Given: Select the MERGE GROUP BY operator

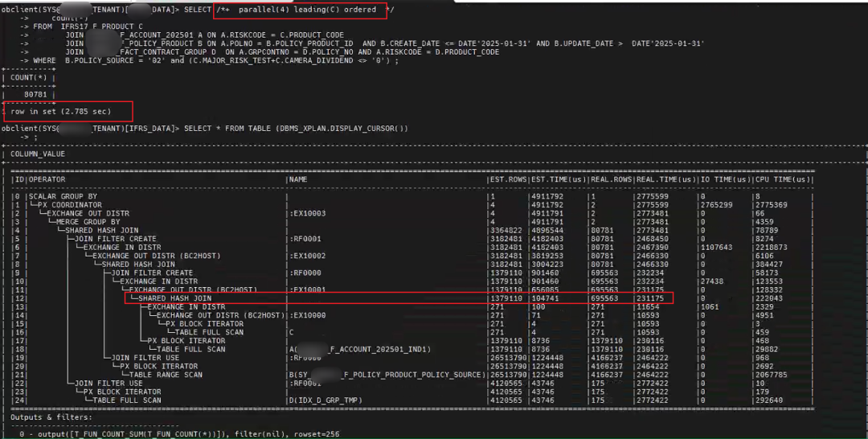Looking at the screenshot, I should click(x=88, y=222).
